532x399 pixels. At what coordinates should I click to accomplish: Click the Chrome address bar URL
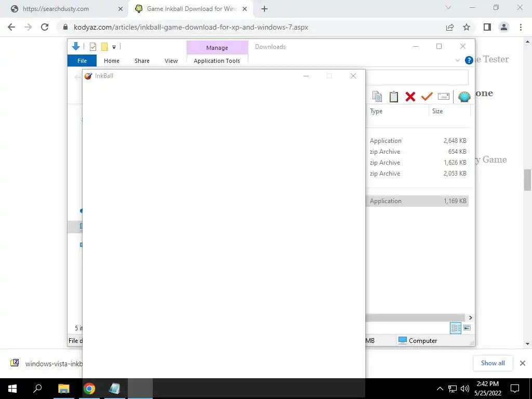tap(191, 27)
